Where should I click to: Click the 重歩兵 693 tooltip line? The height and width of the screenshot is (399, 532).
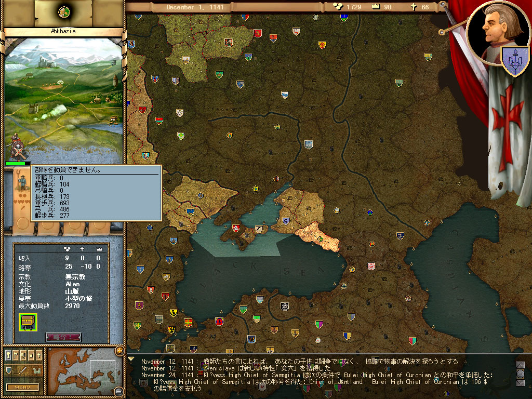tap(52, 203)
